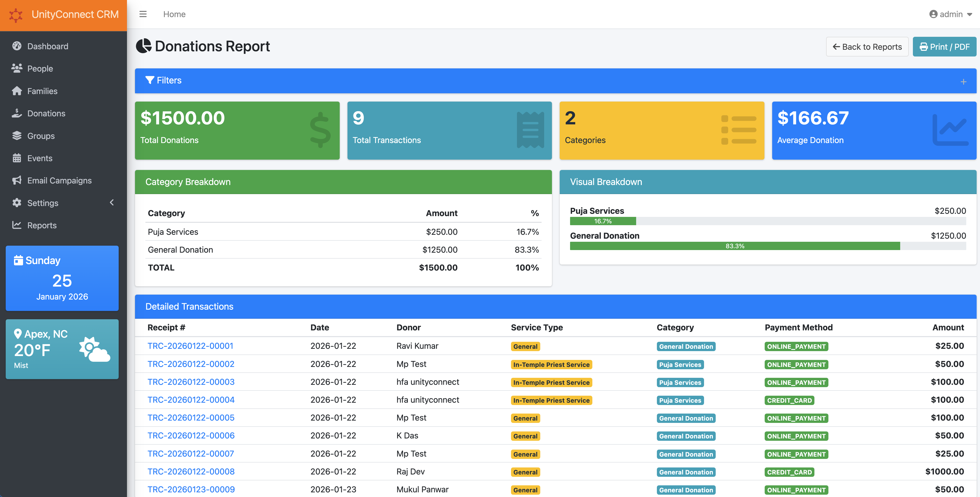The width and height of the screenshot is (980, 497).
Task: Collapse the Settings submenu chevron
Action: tap(111, 202)
